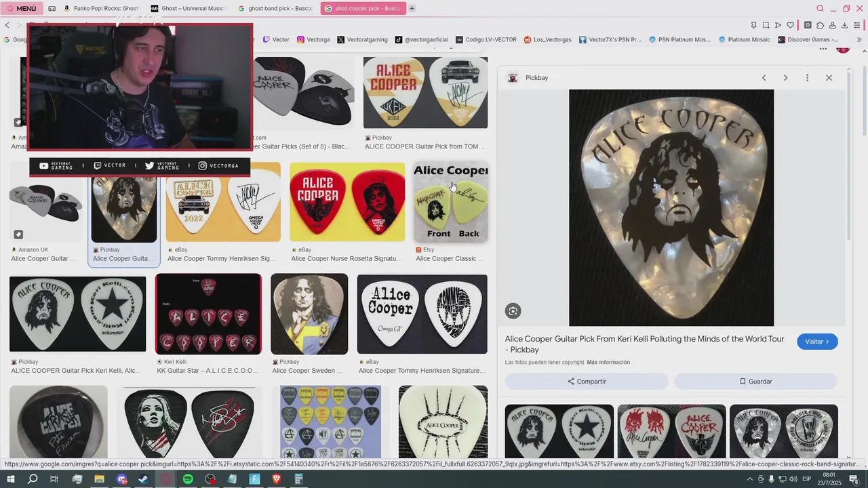Open the Discover Games bookmark
868x488 pixels.
pyautogui.click(x=808, y=39)
